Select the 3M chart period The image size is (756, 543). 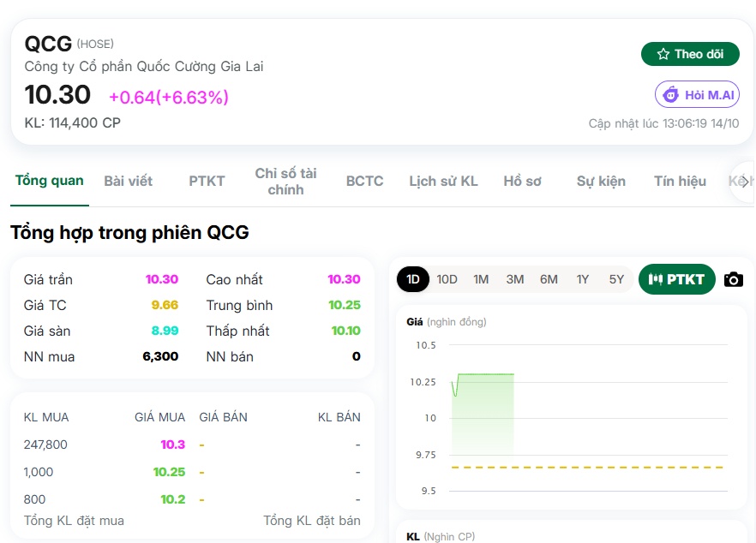[515, 279]
